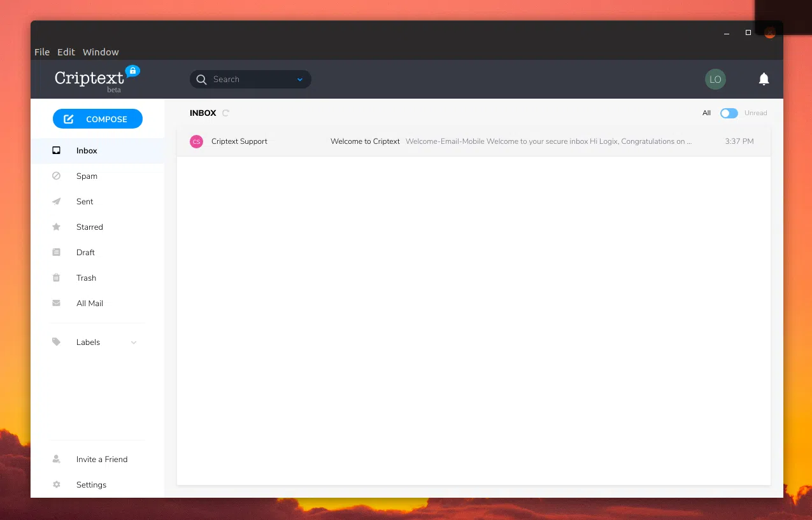Open the Sent folder label
The image size is (812, 520).
point(85,202)
